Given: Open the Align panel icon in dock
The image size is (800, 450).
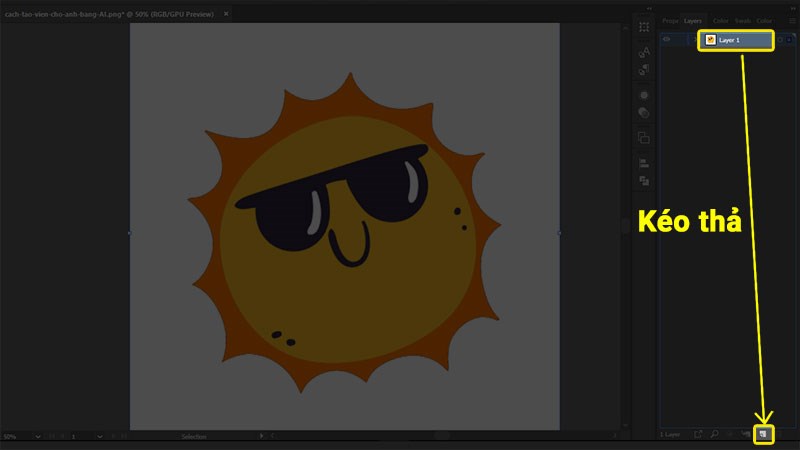Looking at the screenshot, I should click(644, 162).
